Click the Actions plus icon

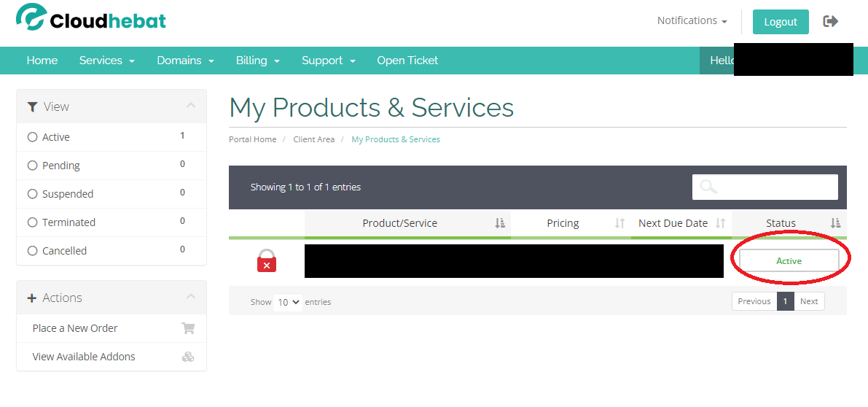pyautogui.click(x=31, y=298)
